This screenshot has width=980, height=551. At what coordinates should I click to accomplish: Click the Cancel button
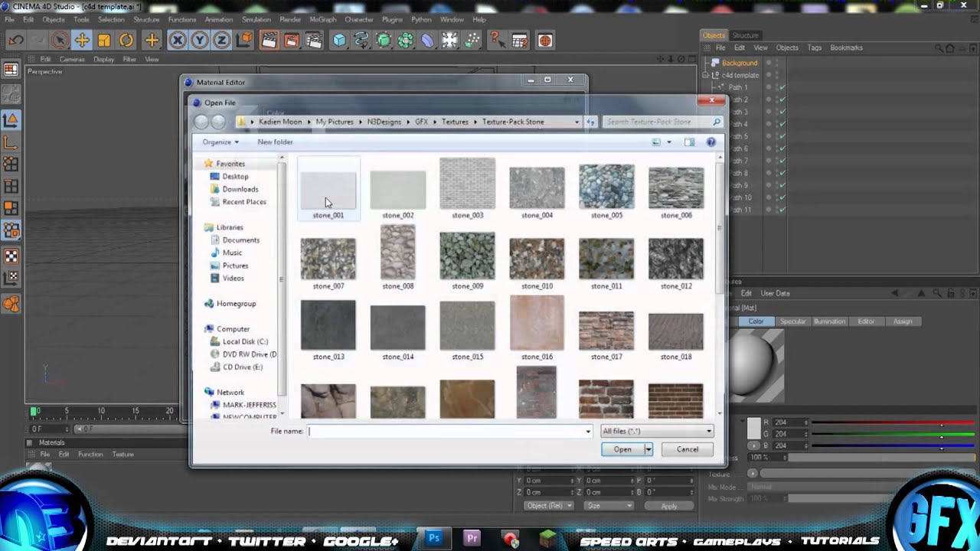point(687,449)
